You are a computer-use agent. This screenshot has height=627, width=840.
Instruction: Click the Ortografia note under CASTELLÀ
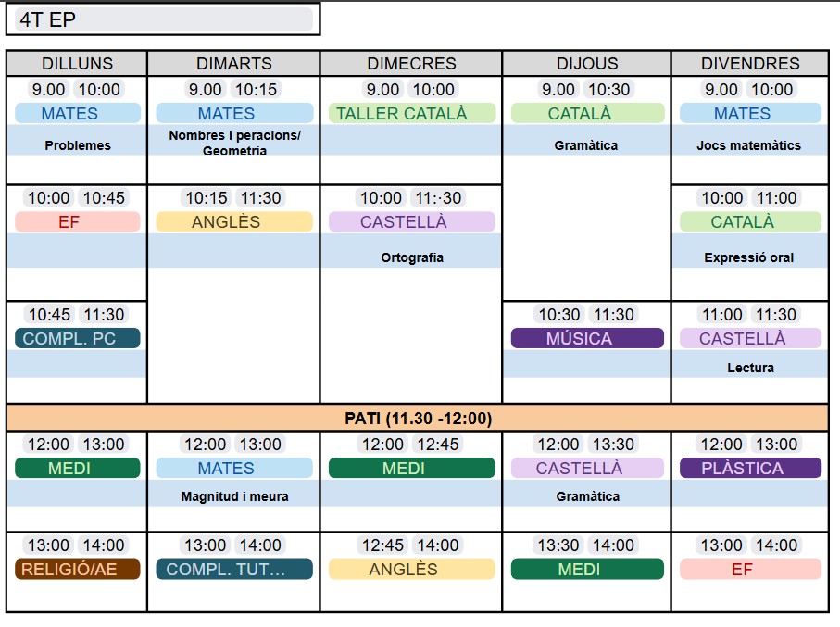click(x=411, y=257)
